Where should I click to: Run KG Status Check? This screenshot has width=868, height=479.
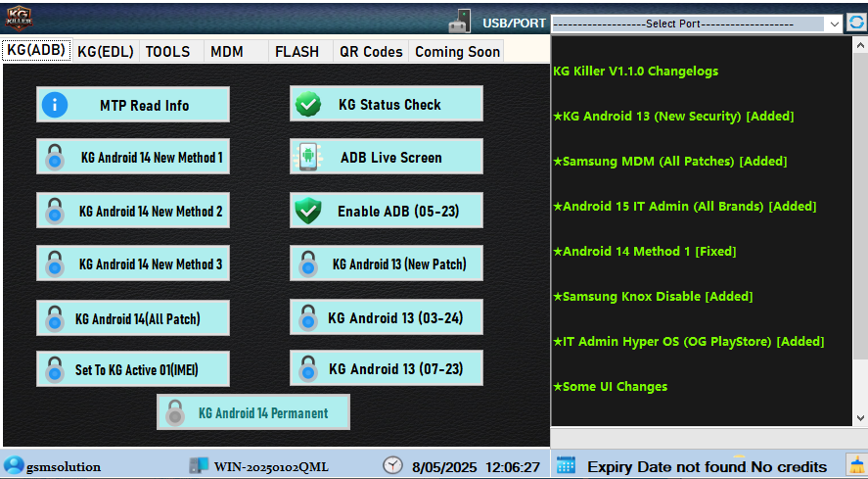(387, 104)
